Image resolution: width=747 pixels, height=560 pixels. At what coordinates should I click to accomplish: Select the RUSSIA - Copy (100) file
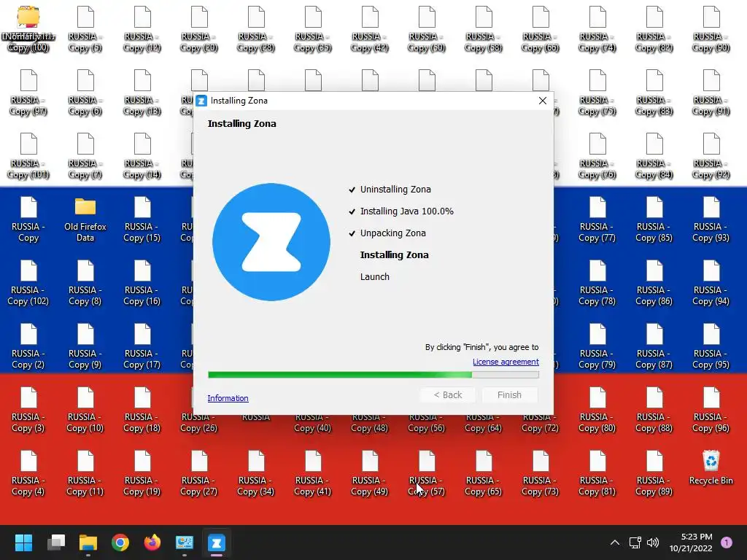point(28,29)
